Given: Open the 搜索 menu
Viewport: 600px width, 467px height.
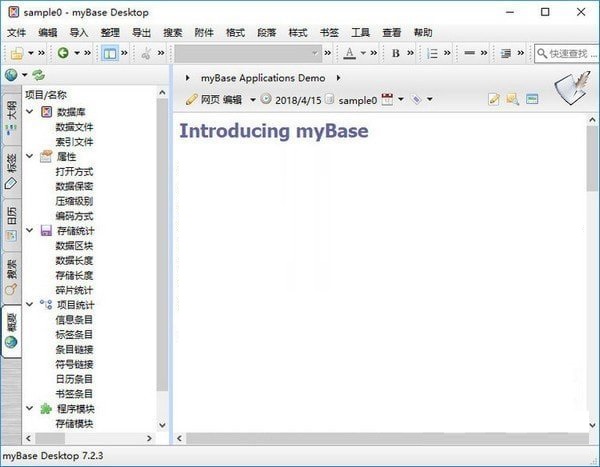Looking at the screenshot, I should click(173, 33).
